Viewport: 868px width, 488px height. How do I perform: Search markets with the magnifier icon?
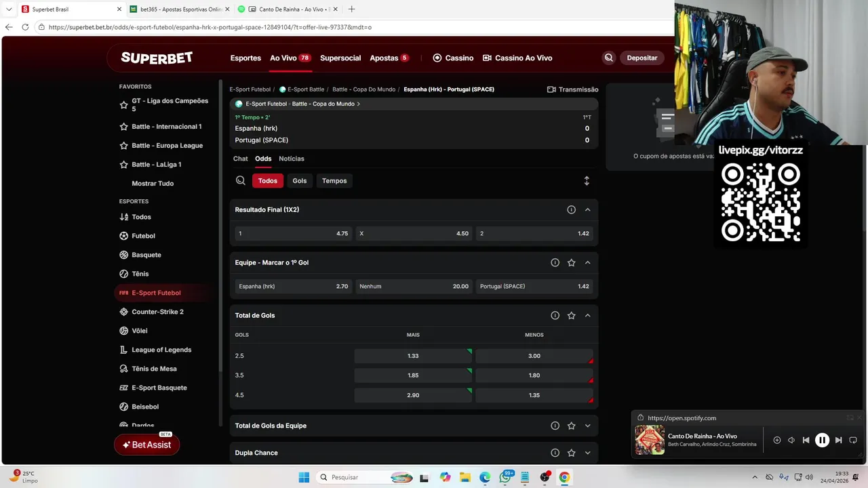[x=241, y=181]
